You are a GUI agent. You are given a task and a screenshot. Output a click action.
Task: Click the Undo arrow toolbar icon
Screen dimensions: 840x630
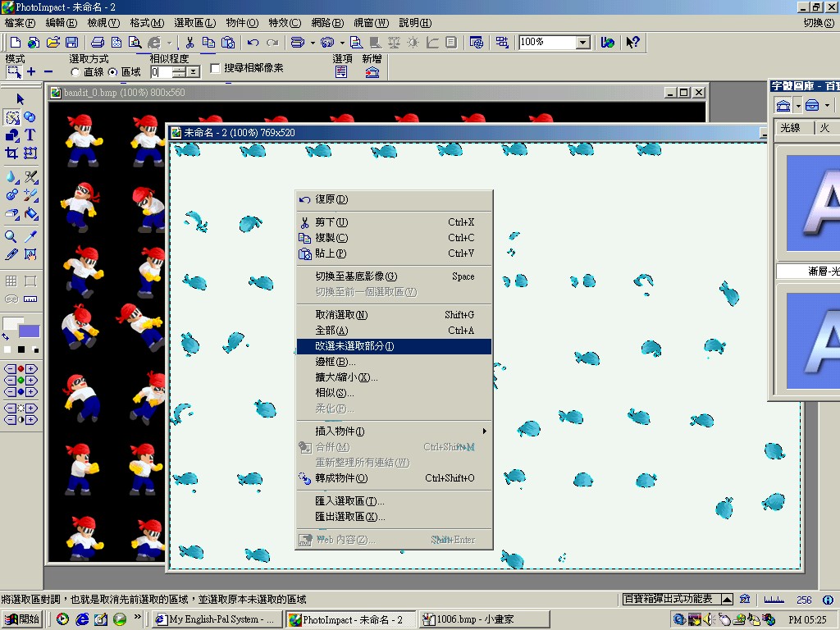pos(253,43)
